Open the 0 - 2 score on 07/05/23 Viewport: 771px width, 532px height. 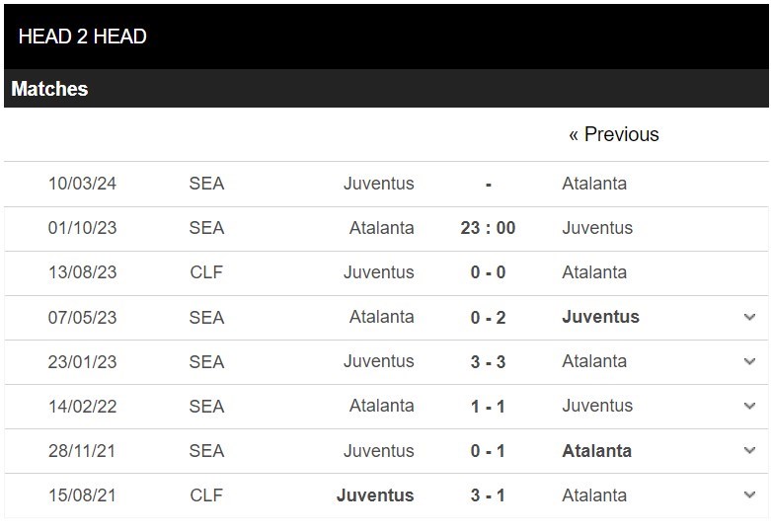(488, 317)
